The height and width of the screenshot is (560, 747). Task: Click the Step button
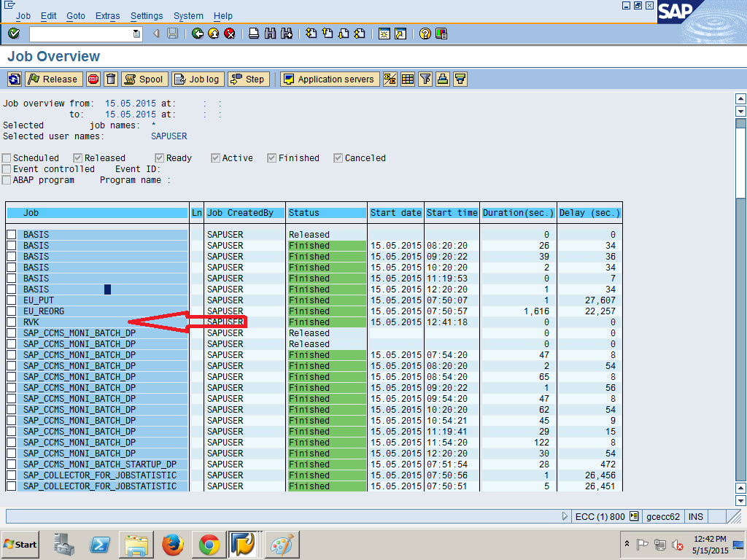249,79
